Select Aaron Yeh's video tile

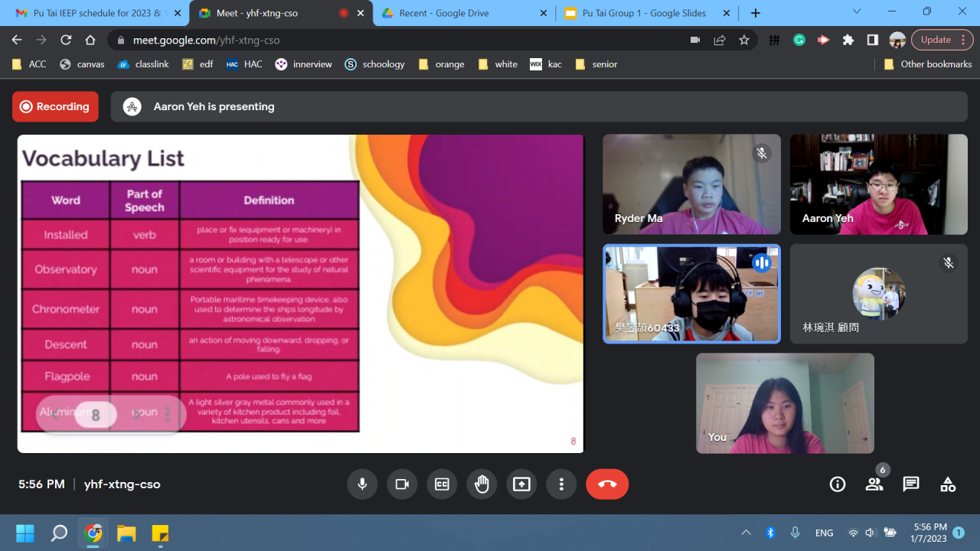(878, 184)
